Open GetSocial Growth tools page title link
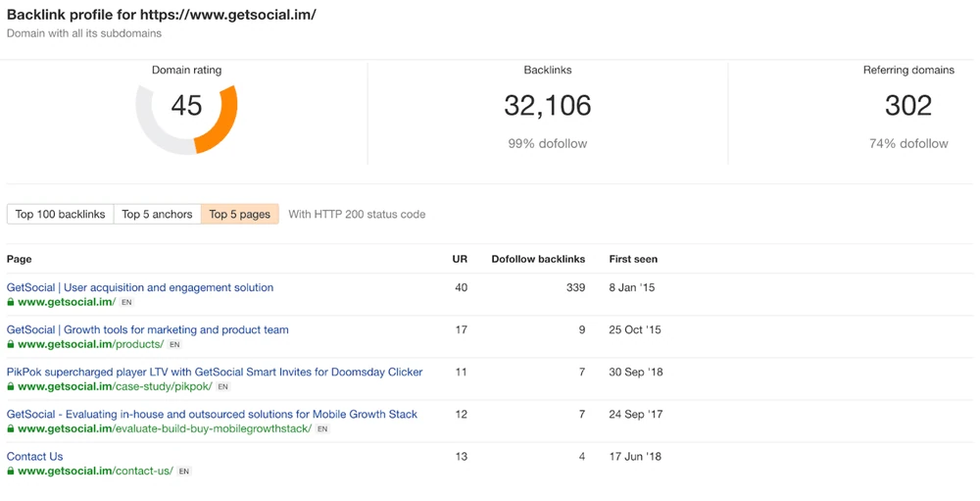Image resolution: width=980 pixels, height=501 pixels. click(x=148, y=329)
